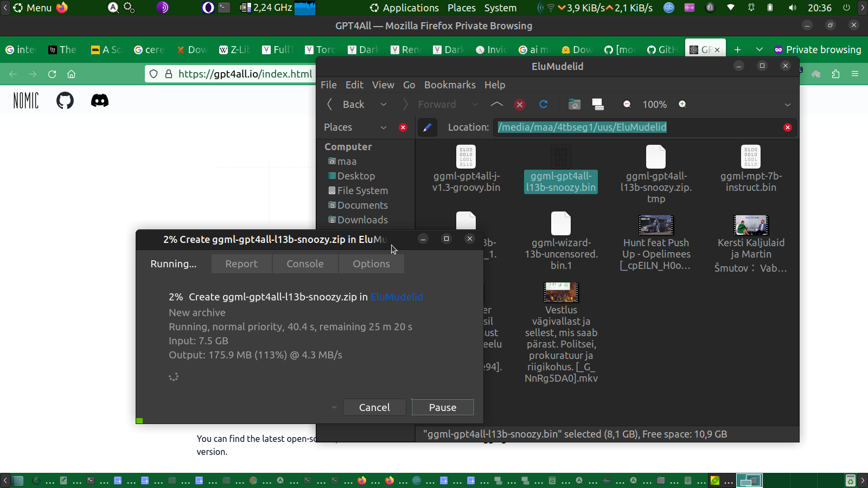
Task: Open the Help menu in file manager
Action: coord(495,85)
